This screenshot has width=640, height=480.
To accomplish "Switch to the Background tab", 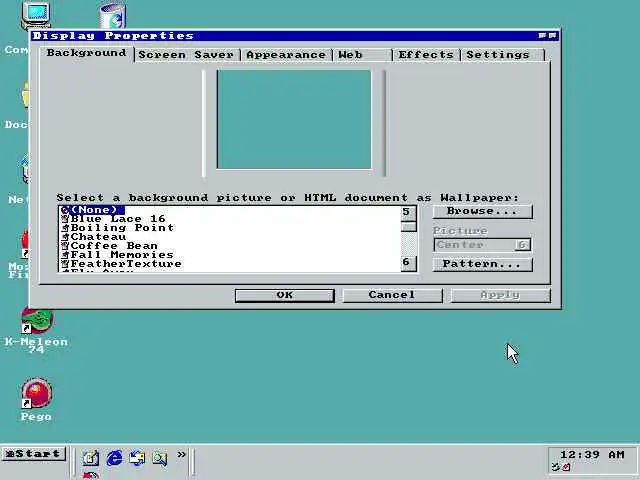I will (87, 53).
